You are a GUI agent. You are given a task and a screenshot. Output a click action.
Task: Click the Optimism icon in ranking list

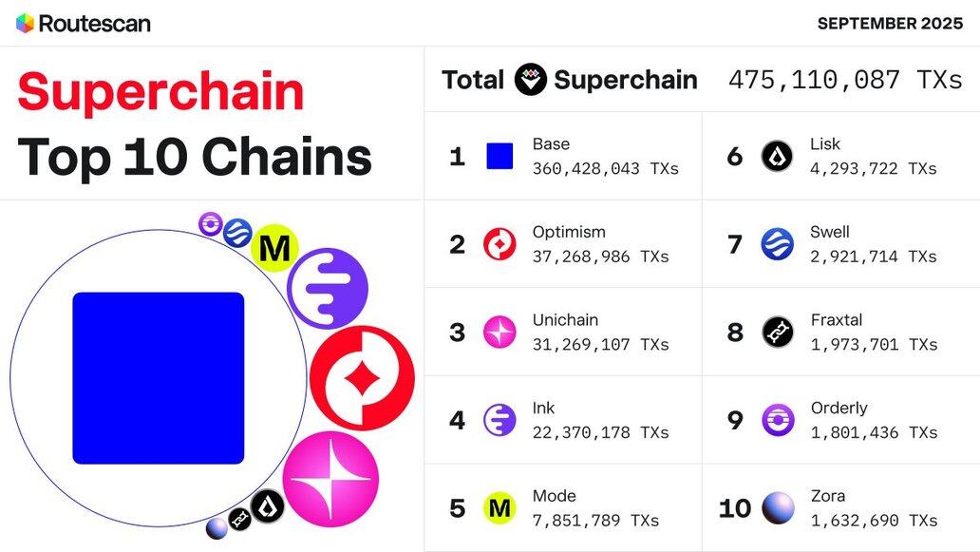(x=499, y=244)
